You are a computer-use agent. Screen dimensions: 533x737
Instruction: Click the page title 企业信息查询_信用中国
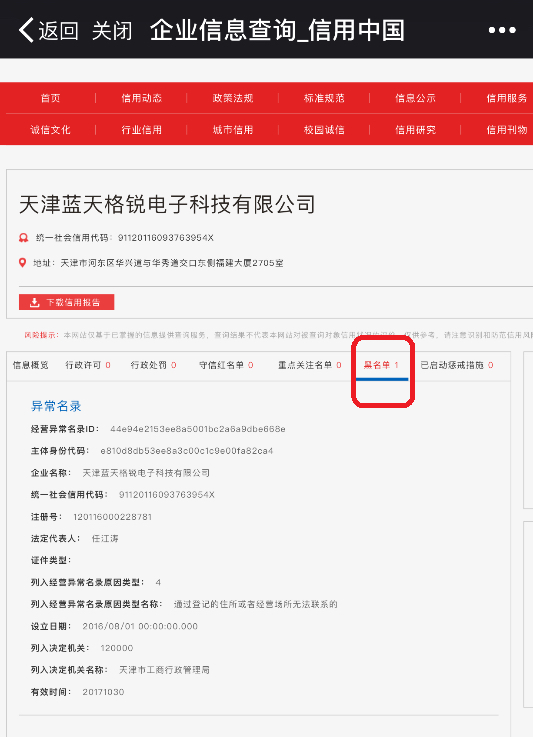(x=277, y=31)
